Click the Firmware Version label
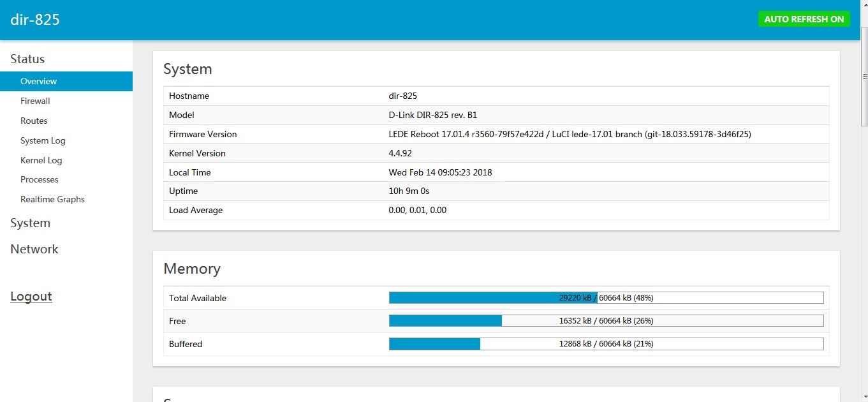The image size is (868, 402). pyautogui.click(x=203, y=134)
